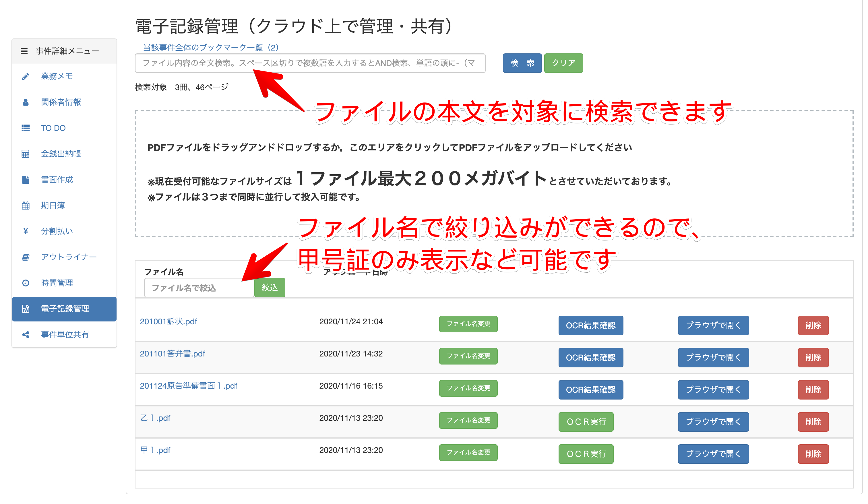Click the full-text search input field

click(310, 63)
